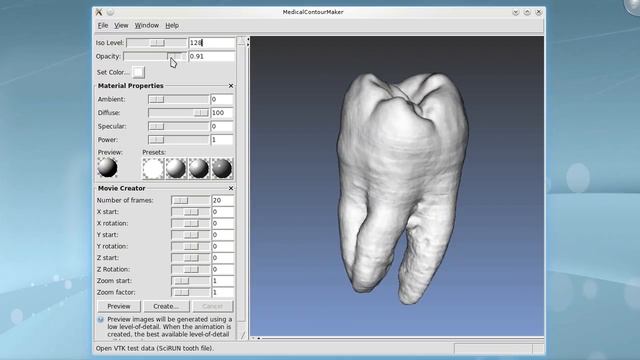
Task: Click the Power value field
Action: 222,140
